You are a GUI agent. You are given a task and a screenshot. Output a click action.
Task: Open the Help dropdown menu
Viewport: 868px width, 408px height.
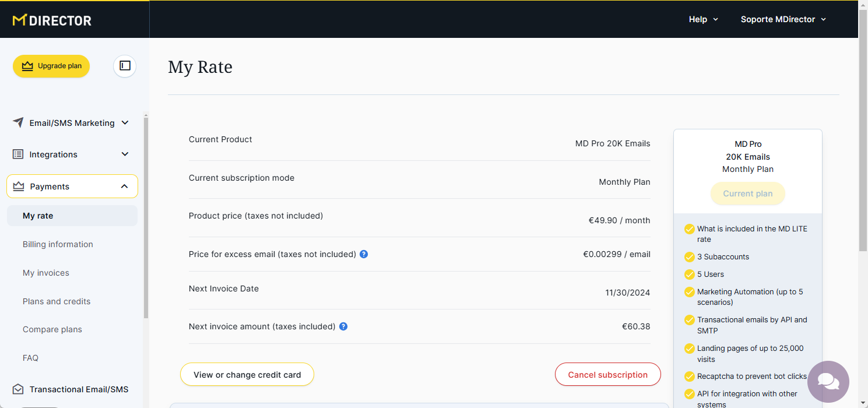pyautogui.click(x=703, y=19)
